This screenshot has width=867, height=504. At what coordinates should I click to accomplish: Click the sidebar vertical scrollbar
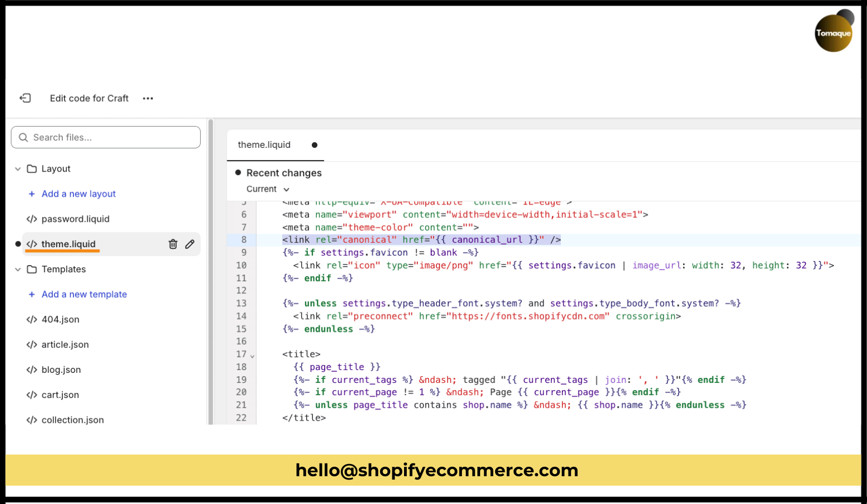[x=211, y=272]
